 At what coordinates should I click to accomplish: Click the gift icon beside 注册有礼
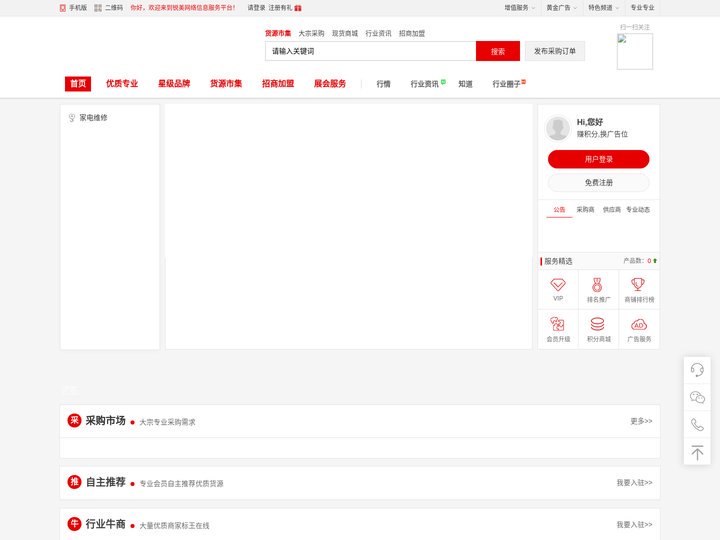(x=298, y=8)
